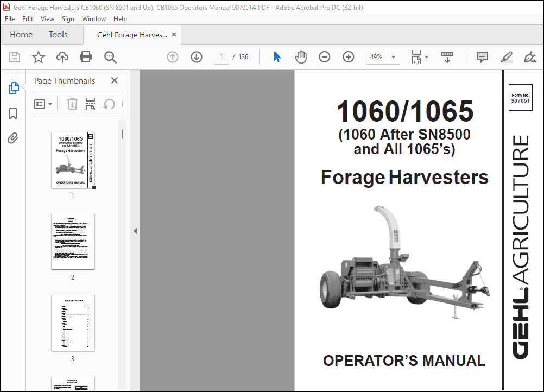
Task: Open the find text magnifier tool
Action: tap(110, 57)
